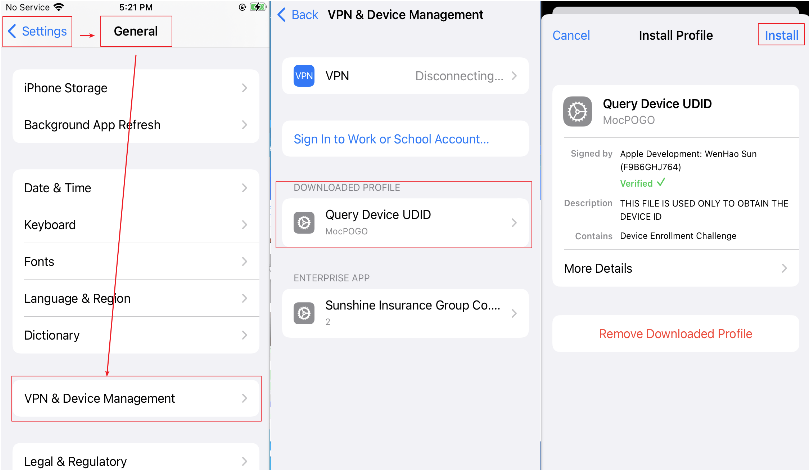
Task: Tap the large profile gear icon in Install Profile
Action: tap(577, 111)
